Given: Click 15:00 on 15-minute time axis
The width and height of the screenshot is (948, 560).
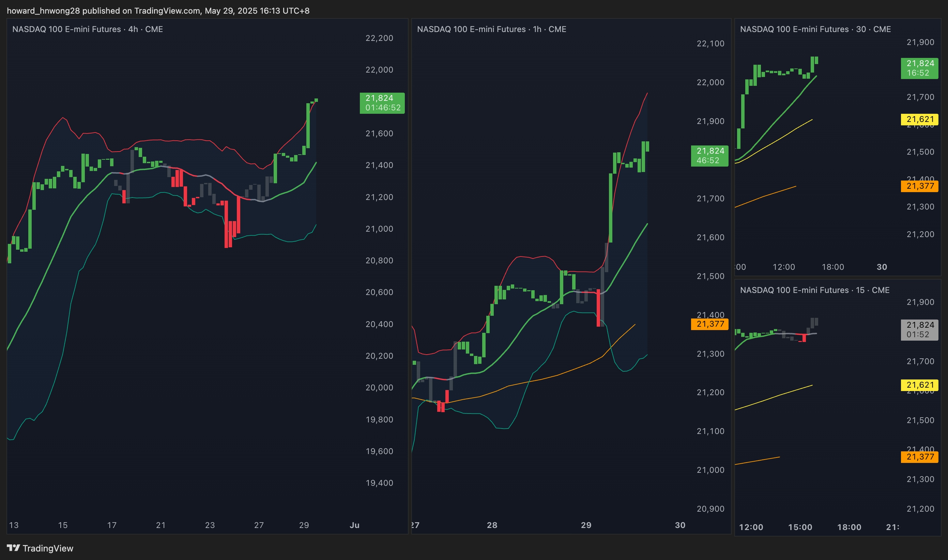Looking at the screenshot, I should click(800, 527).
